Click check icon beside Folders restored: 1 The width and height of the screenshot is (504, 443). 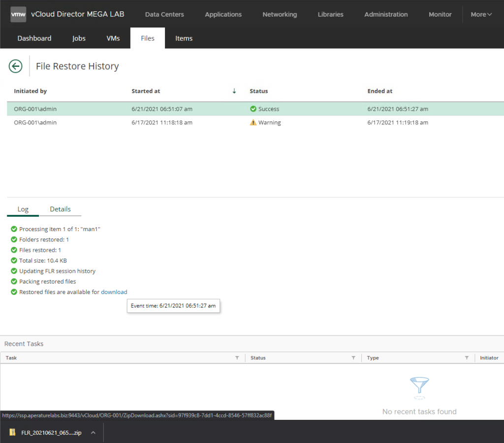pyautogui.click(x=14, y=239)
